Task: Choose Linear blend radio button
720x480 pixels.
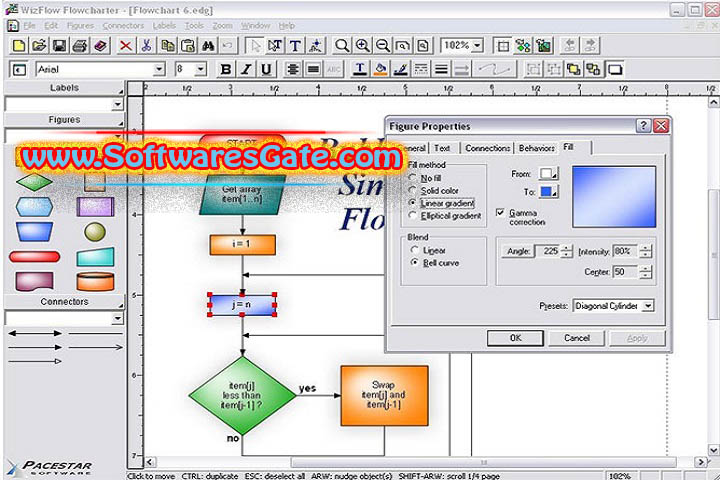Action: coord(415,250)
